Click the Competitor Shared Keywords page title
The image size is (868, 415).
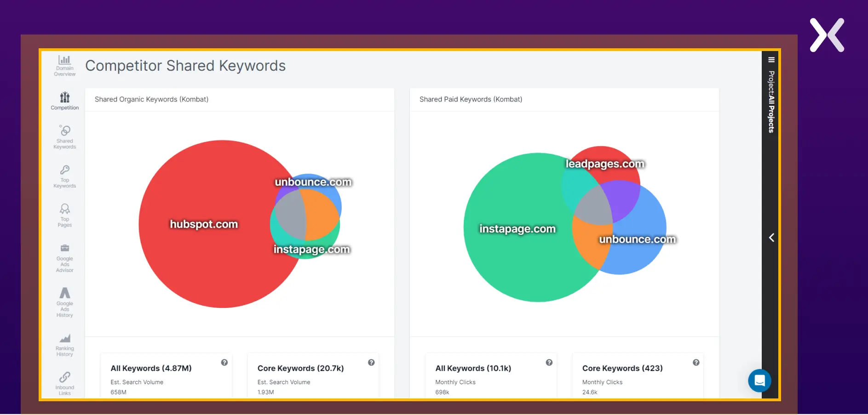(x=185, y=66)
